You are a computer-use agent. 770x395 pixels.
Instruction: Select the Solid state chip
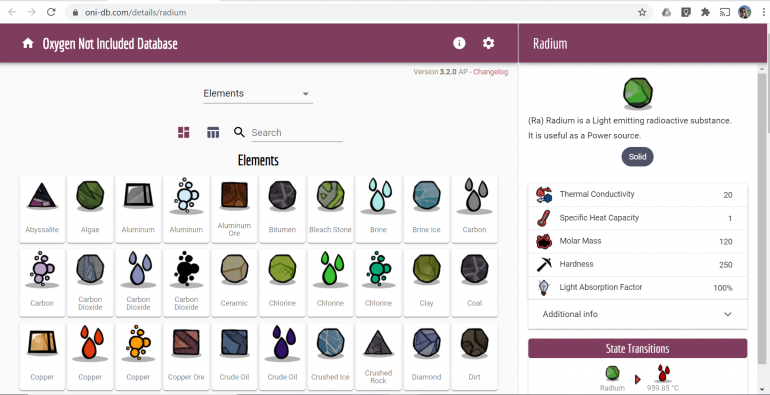pos(637,157)
